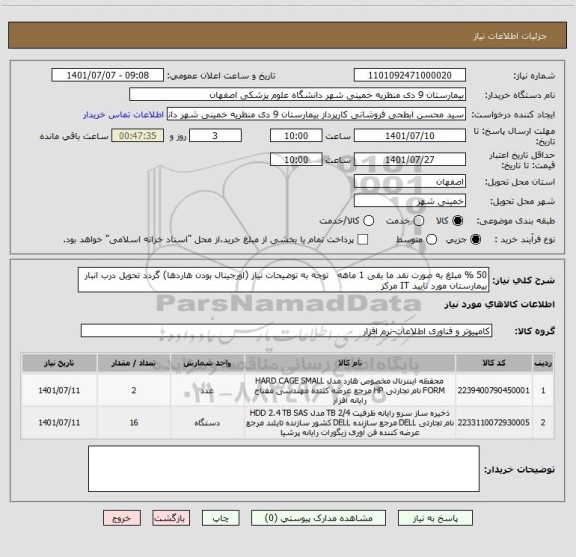Click the تاریخ نیاز column header

59,363
